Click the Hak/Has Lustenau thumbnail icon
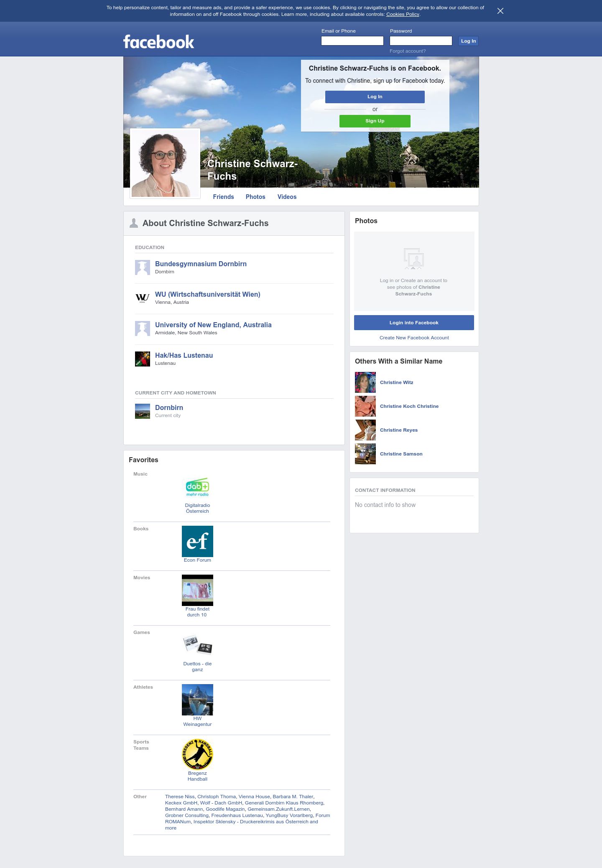 [x=143, y=359]
